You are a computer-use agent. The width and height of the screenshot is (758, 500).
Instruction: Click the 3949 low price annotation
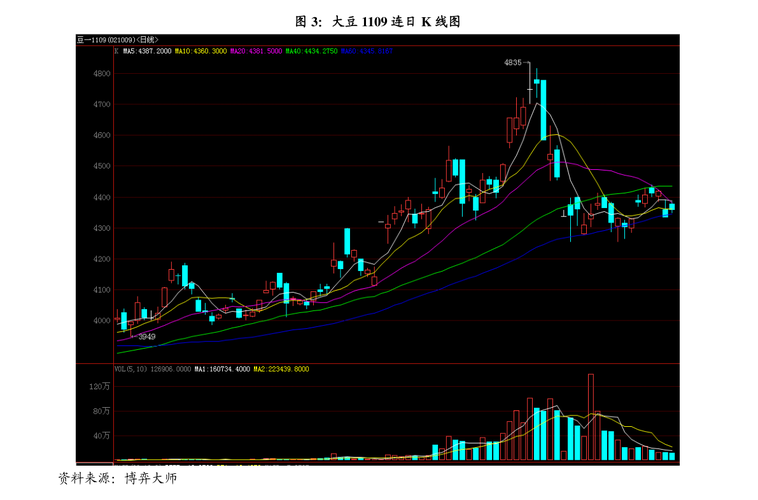click(147, 337)
